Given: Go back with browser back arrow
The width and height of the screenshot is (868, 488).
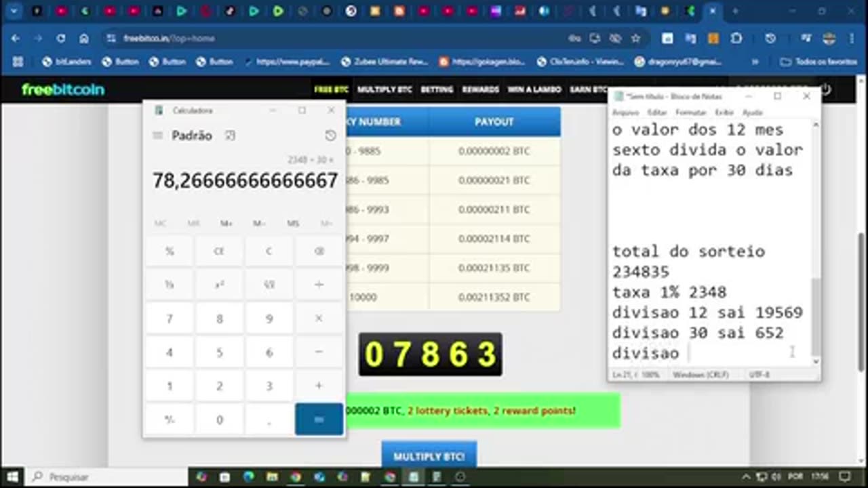Looking at the screenshot, I should click(16, 39).
